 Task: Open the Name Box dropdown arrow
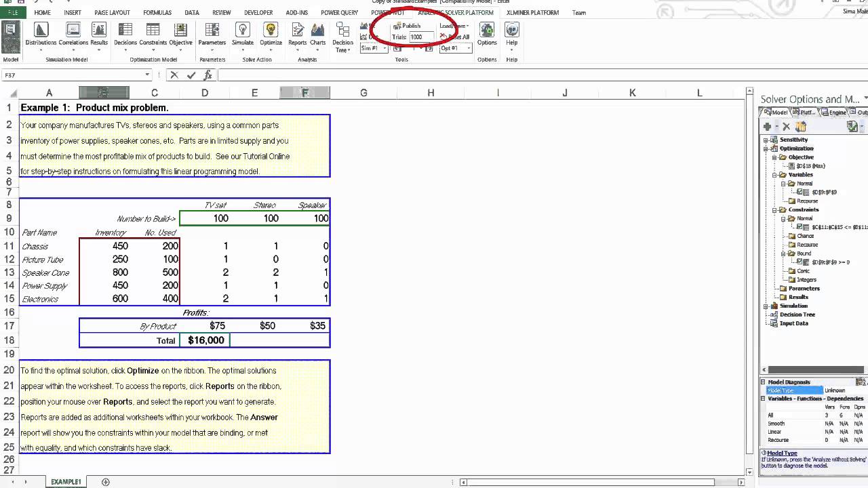coord(147,75)
